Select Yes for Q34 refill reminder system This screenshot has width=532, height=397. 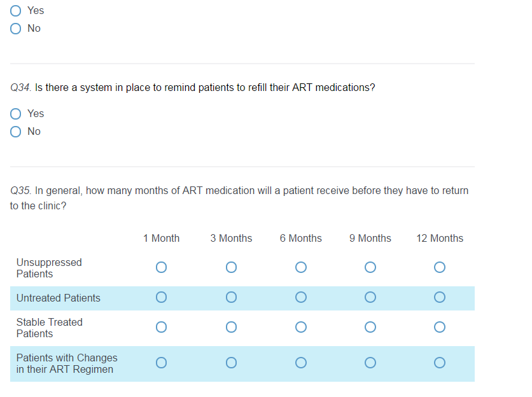pos(17,114)
